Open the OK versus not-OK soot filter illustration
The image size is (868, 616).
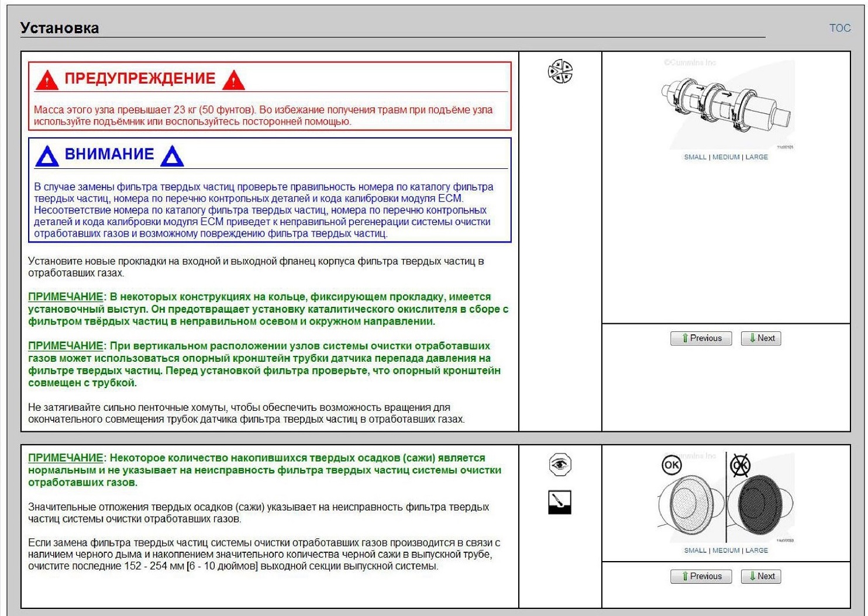(x=726, y=497)
